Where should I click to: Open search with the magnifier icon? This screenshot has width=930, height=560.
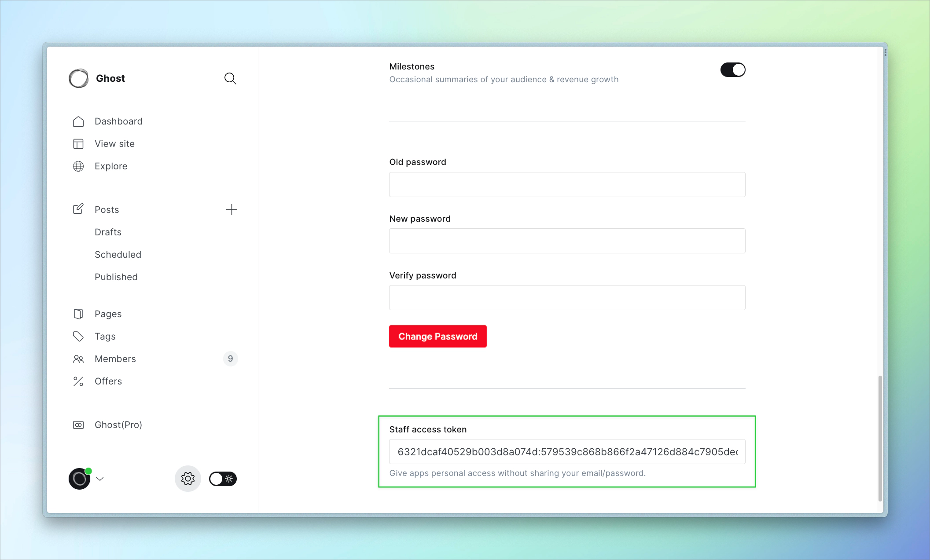click(x=230, y=78)
